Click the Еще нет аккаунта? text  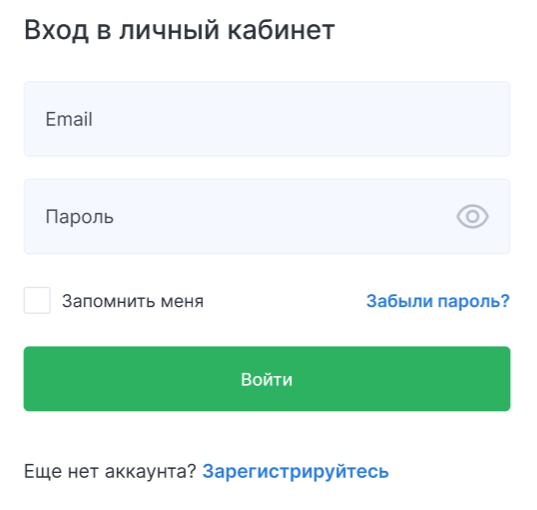tap(110, 471)
